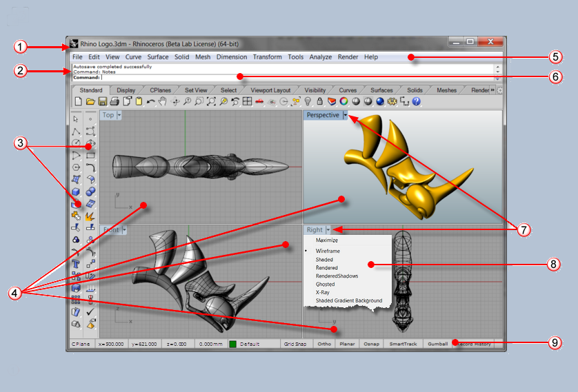Click the Undo arrow icon

pyautogui.click(x=151, y=101)
